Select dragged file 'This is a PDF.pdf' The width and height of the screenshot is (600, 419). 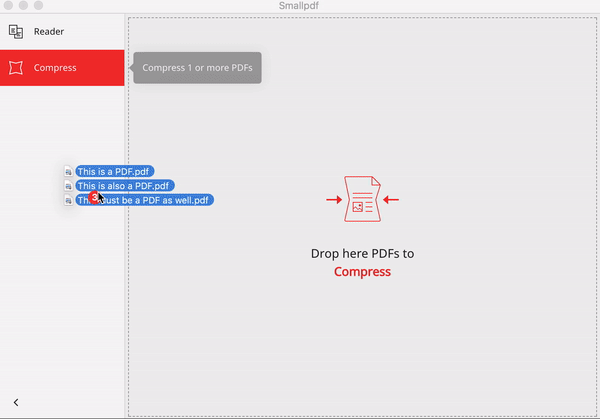click(x=114, y=171)
